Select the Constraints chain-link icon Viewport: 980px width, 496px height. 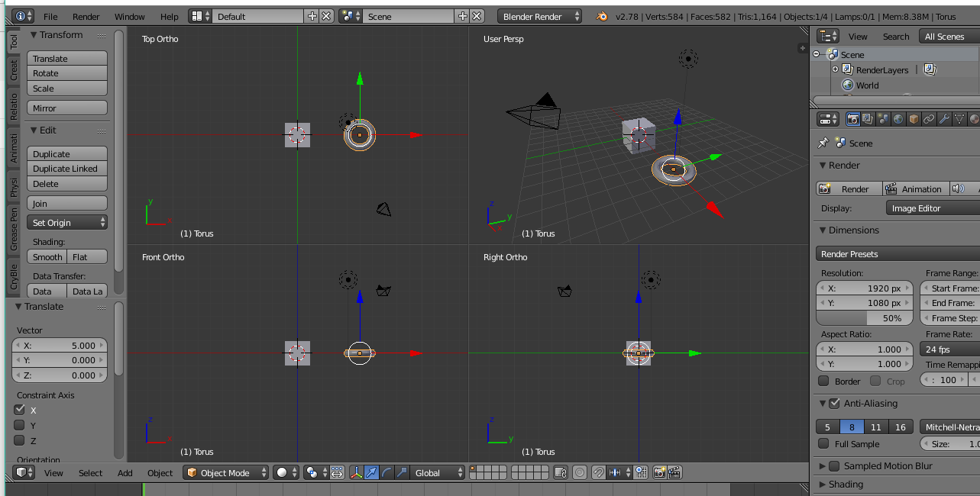click(930, 118)
